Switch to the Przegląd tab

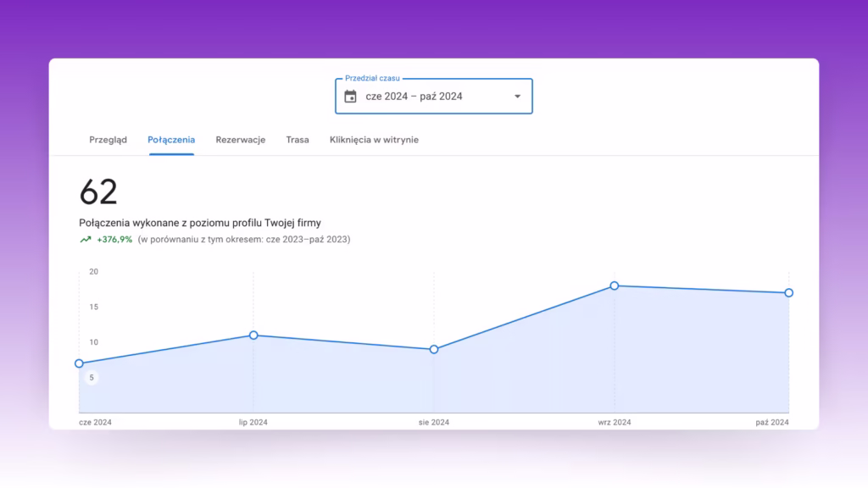point(108,140)
